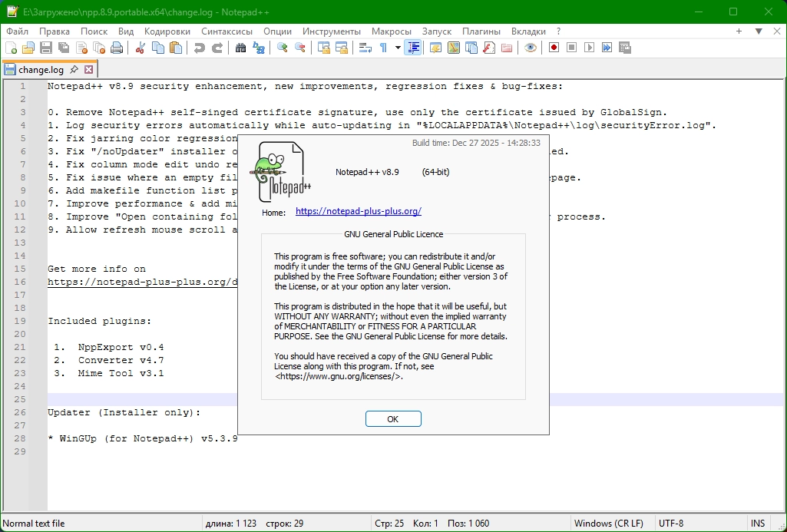Click the Print icon in toolbar
The image size is (787, 532).
pos(117,48)
